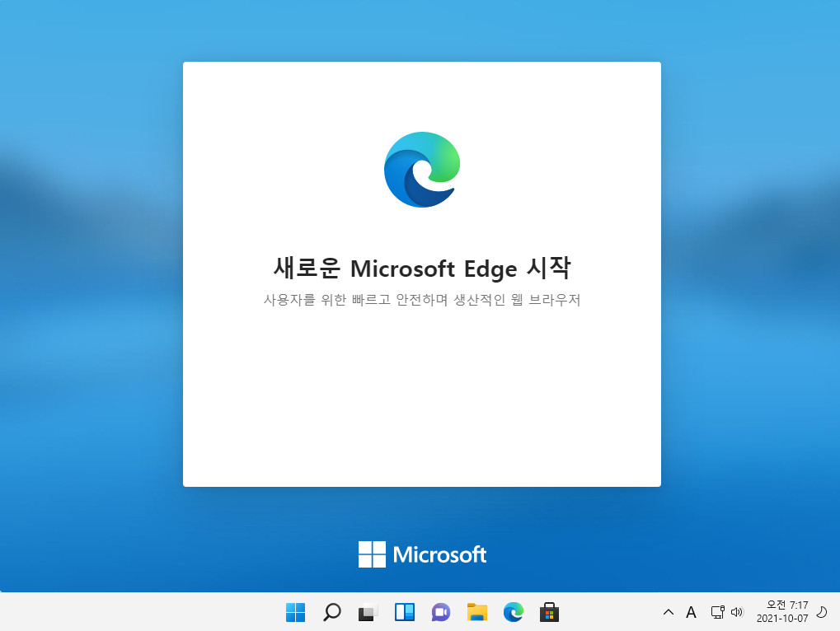Click the Microsoft wordmark text

440,554
